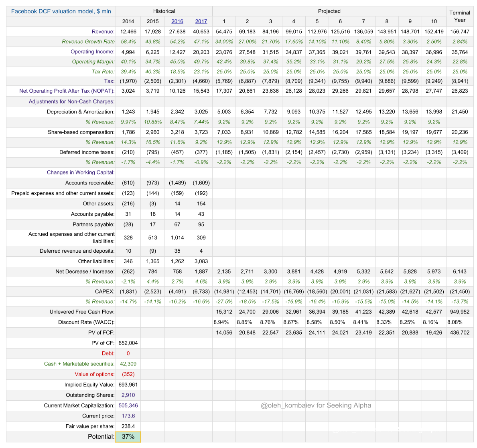Select the terminal PV of FCF 436,702
Image resolution: width=477 pixels, height=448 pixels.
[x=460, y=333]
